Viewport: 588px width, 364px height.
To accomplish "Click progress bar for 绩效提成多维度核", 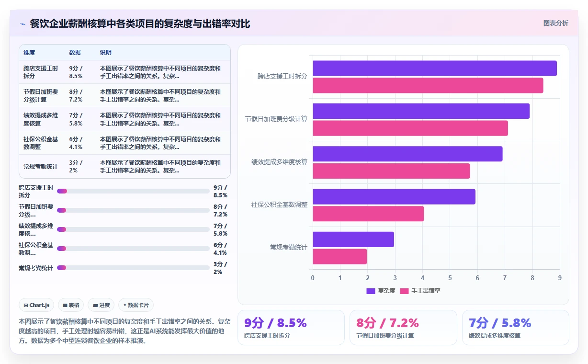I will 133,229.
